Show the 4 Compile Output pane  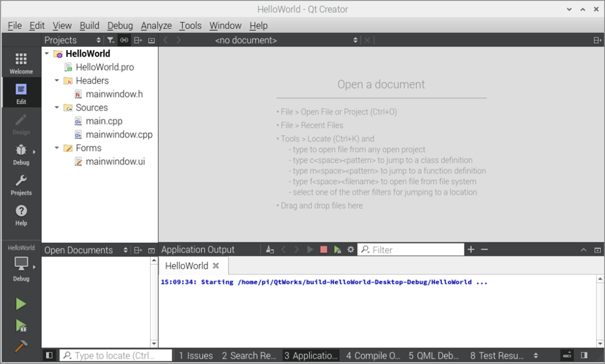tap(373, 356)
